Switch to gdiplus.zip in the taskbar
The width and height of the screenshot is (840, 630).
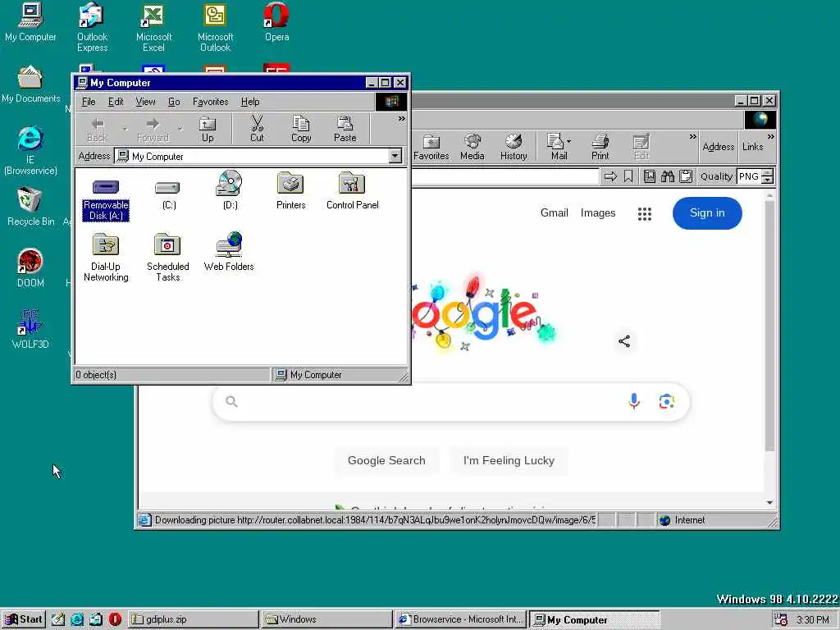point(193,619)
